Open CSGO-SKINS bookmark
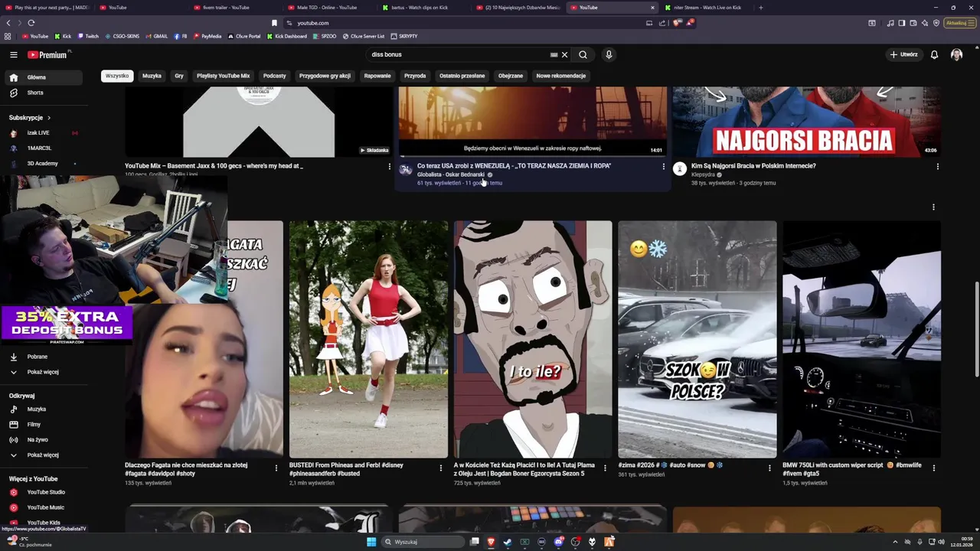The image size is (980, 551). click(122, 36)
